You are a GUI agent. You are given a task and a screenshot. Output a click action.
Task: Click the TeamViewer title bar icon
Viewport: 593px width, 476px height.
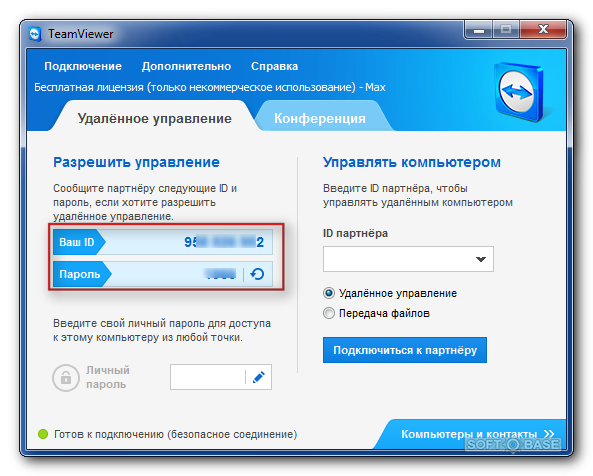(35, 34)
